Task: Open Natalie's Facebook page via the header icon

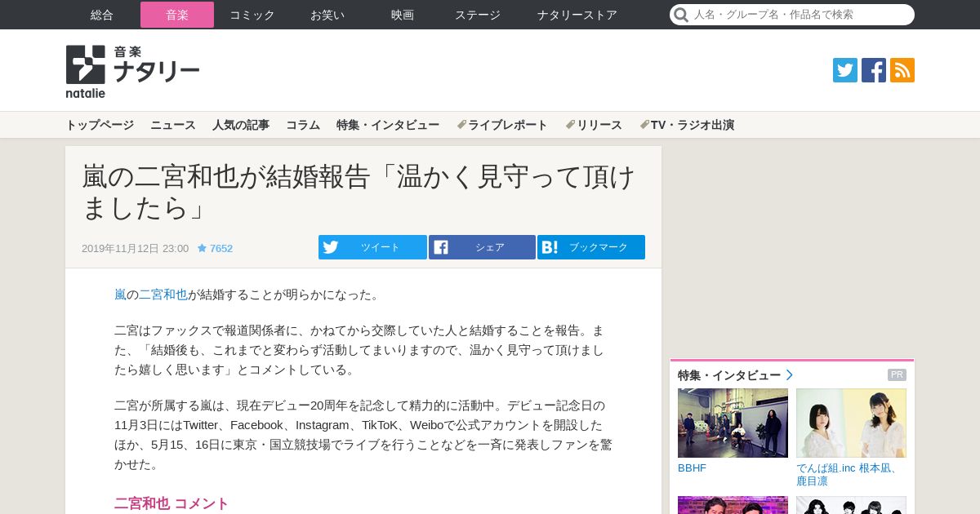Action: pyautogui.click(x=874, y=70)
